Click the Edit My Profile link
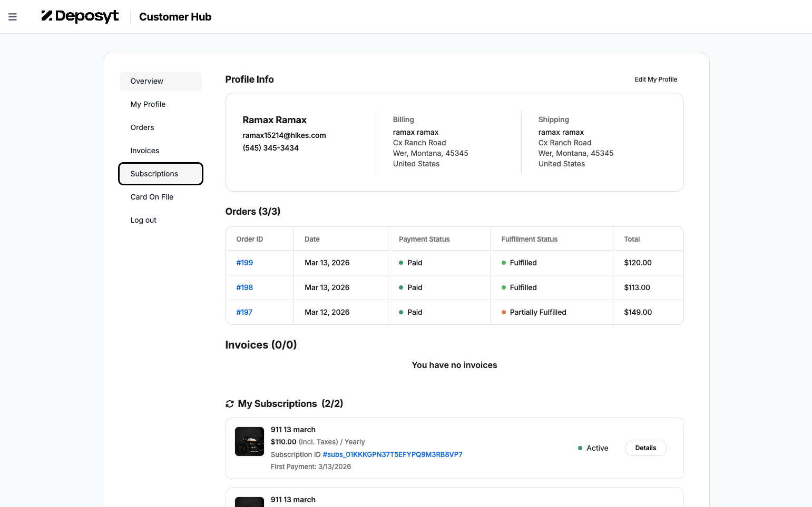The image size is (812, 507). tap(656, 79)
